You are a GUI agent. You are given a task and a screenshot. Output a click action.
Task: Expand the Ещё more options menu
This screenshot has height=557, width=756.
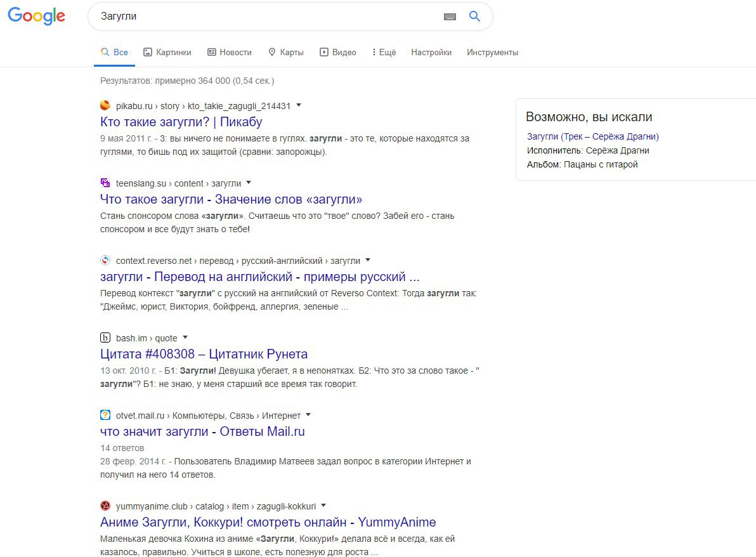pyautogui.click(x=384, y=52)
